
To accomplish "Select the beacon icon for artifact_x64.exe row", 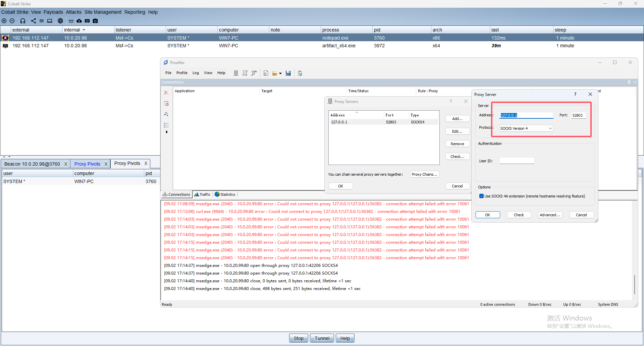I will pyautogui.click(x=5, y=46).
